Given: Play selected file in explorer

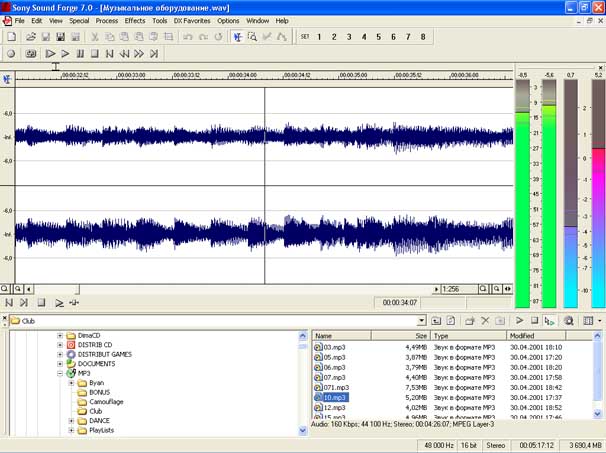Looking at the screenshot, I should click(x=519, y=321).
